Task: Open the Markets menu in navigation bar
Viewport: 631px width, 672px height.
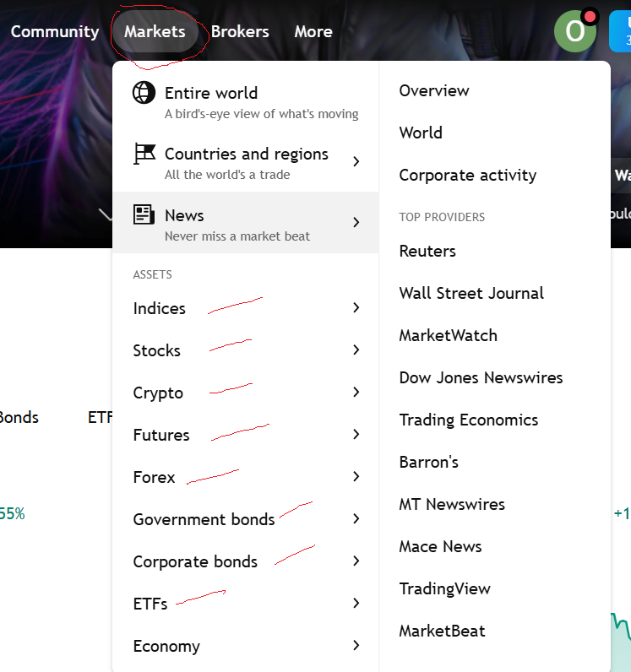Action: coord(155,31)
